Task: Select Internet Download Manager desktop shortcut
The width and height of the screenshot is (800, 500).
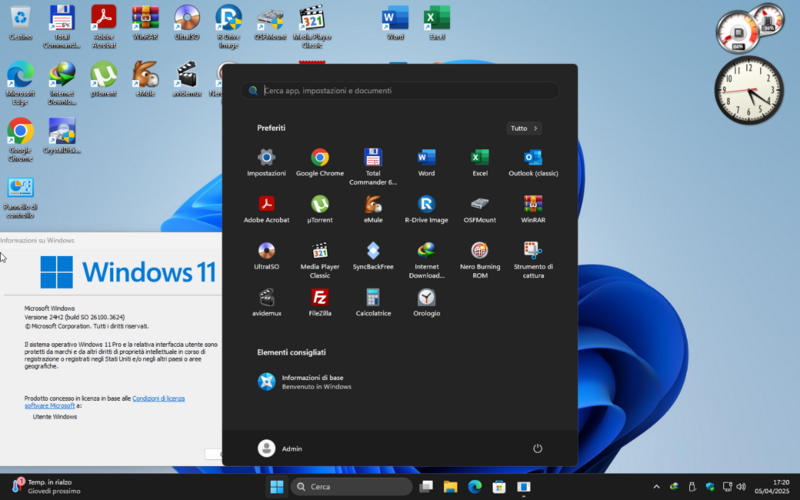Action: click(62, 83)
